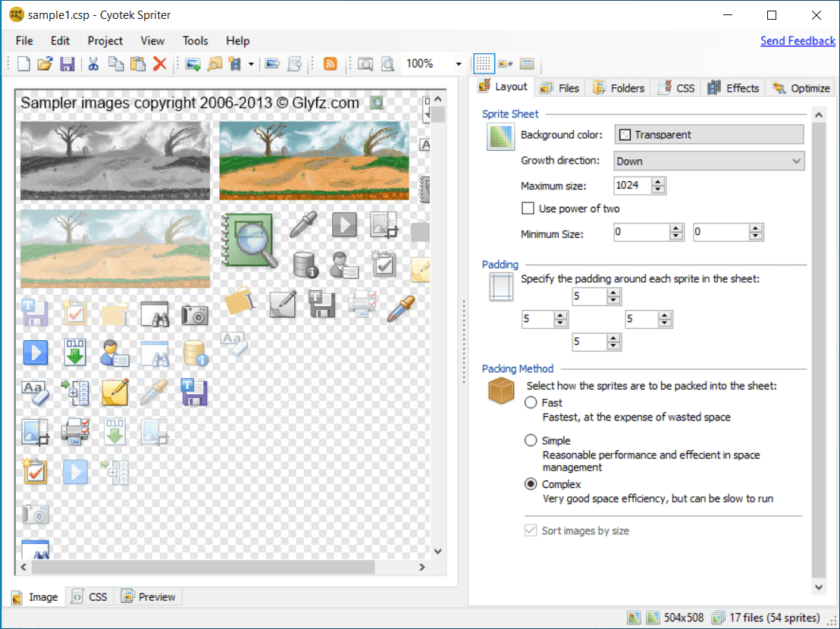This screenshot has width=840, height=629.
Task: Select the Simple packing method
Action: click(x=531, y=440)
